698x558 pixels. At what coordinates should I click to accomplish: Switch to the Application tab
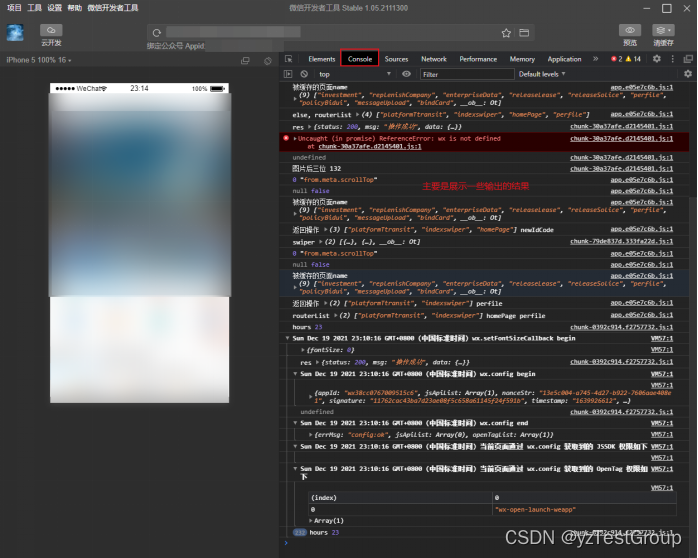564,59
